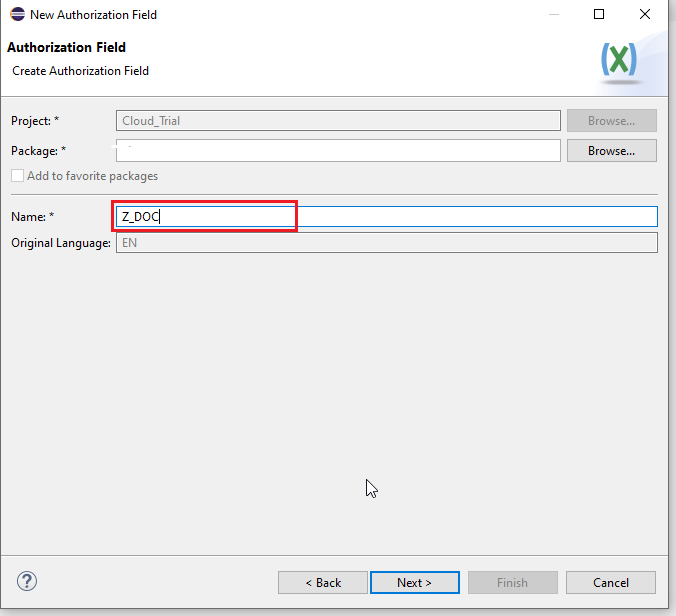Click the Original Language field showing EN
This screenshot has height=616, width=676.
tap(387, 243)
